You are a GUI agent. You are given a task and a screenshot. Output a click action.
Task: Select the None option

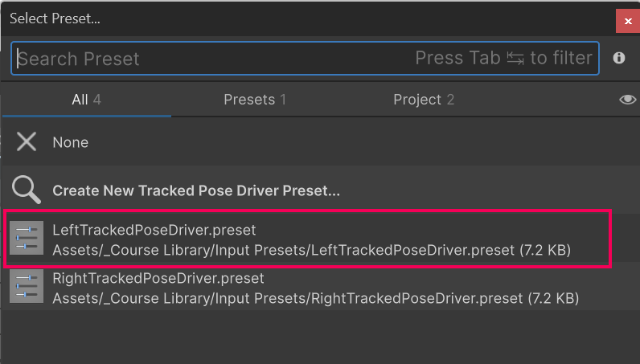coord(71,142)
